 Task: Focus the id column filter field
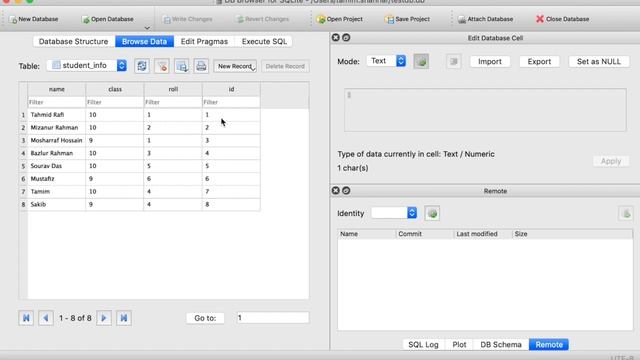pos(231,102)
